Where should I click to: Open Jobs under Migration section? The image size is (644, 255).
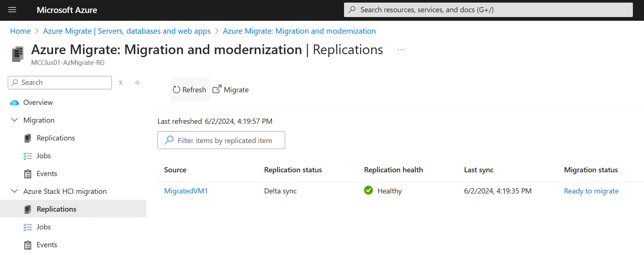pos(43,156)
